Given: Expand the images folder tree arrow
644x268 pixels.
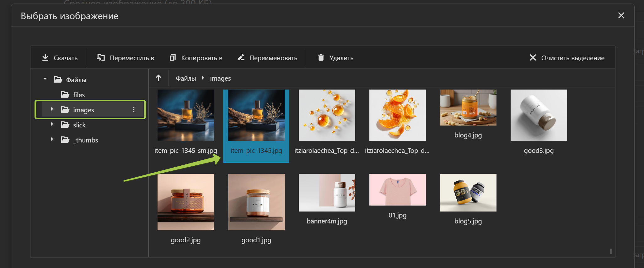Looking at the screenshot, I should (x=52, y=109).
